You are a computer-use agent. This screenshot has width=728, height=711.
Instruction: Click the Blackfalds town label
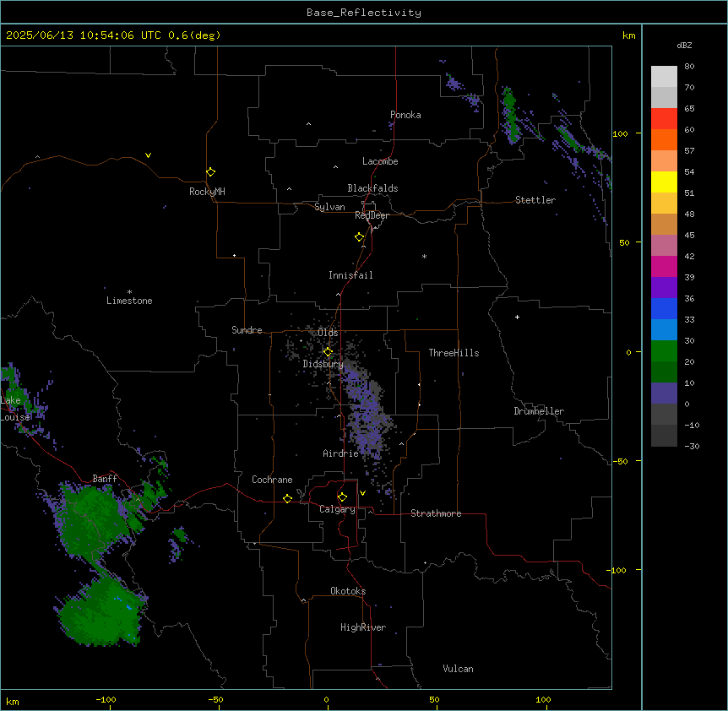[372, 188]
